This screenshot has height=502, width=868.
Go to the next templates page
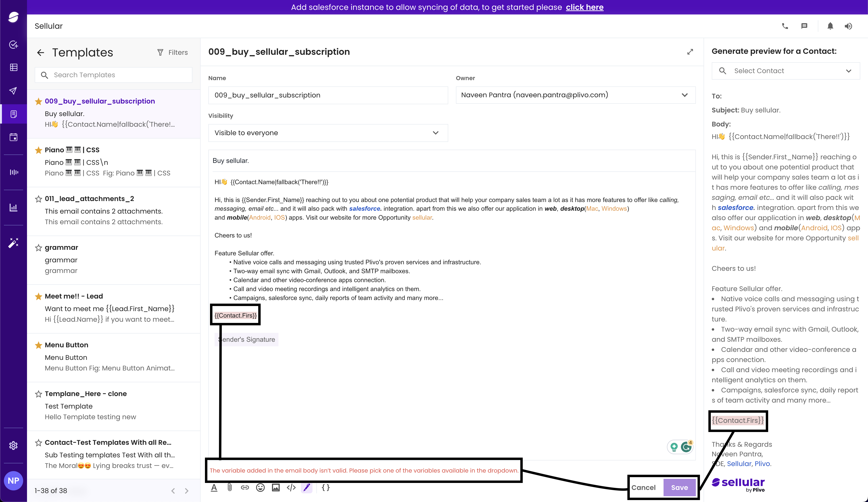click(187, 491)
